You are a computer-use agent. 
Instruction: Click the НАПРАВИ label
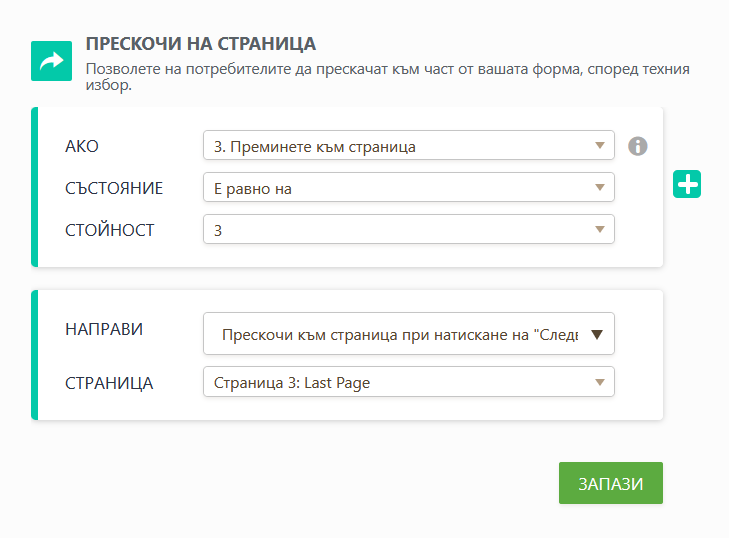pos(104,329)
